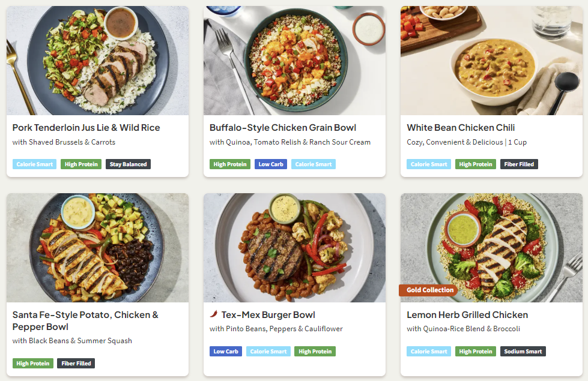Open the Buffalo-Style Chicken Grain Bowl photo
This screenshot has width=588, height=381.
[x=294, y=61]
